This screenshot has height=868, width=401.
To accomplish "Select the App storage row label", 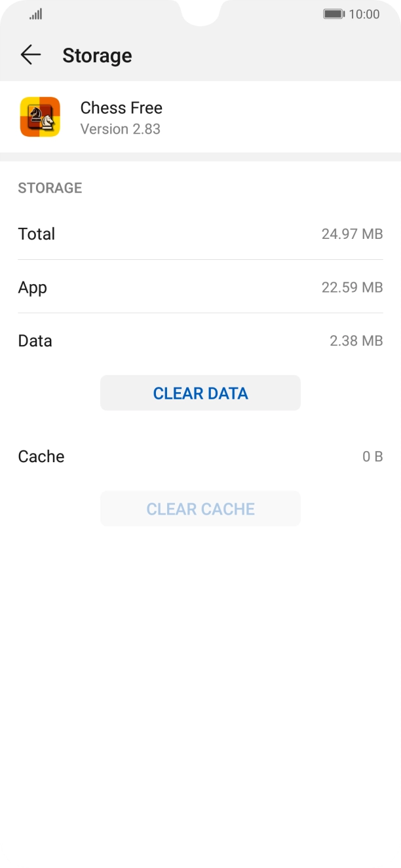I will tap(33, 287).
